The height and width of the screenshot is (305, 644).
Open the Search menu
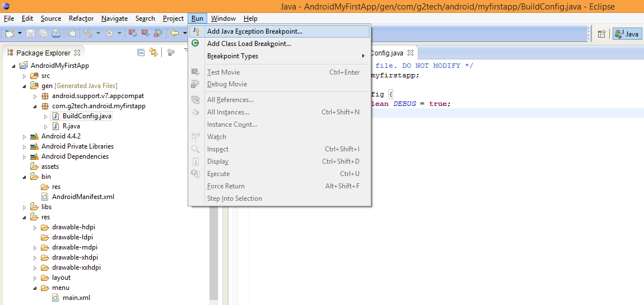(x=145, y=19)
